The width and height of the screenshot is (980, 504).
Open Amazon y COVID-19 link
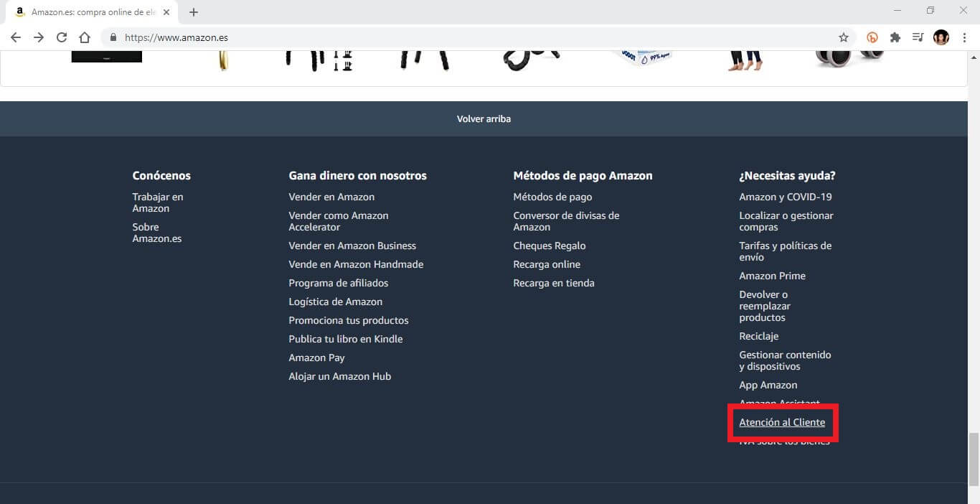pos(786,197)
